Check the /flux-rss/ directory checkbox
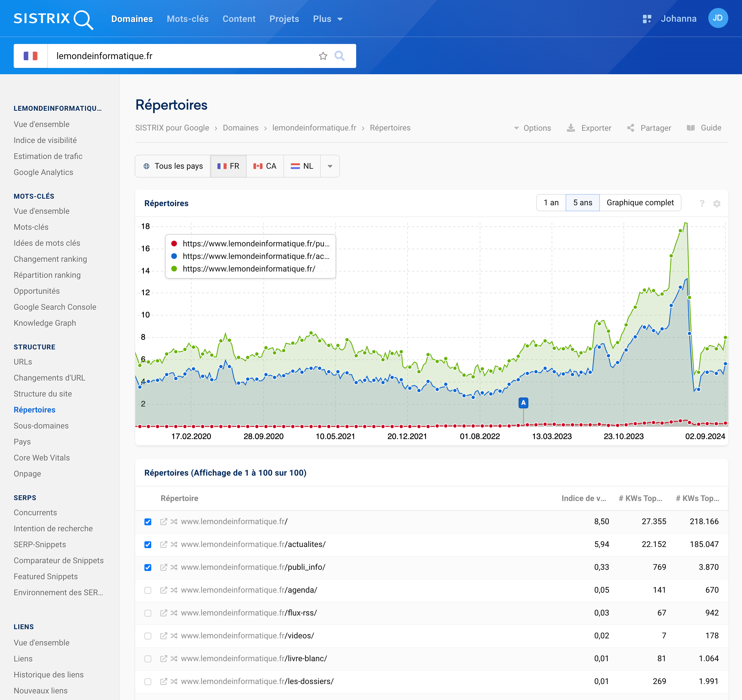742x700 pixels. coord(148,613)
